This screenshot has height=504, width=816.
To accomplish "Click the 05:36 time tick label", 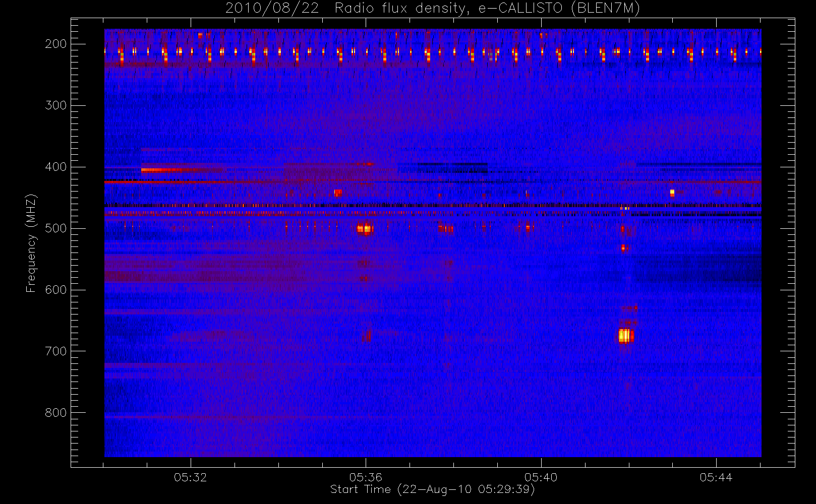I will tap(366, 477).
